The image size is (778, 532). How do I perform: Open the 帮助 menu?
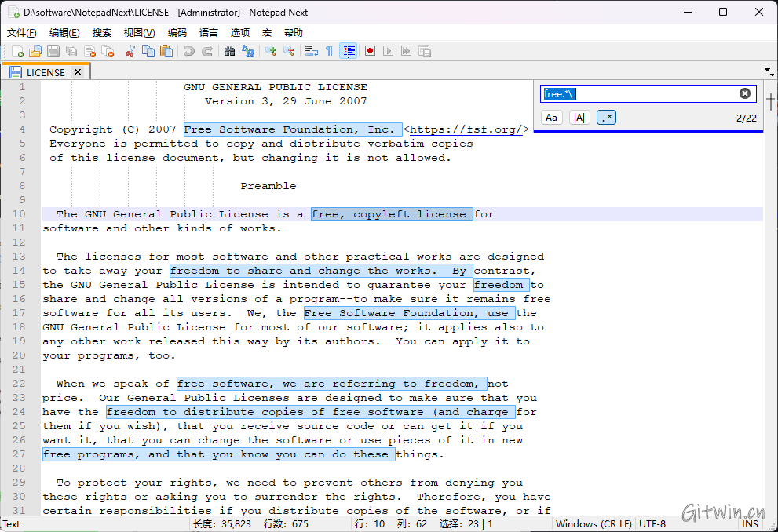click(x=294, y=33)
